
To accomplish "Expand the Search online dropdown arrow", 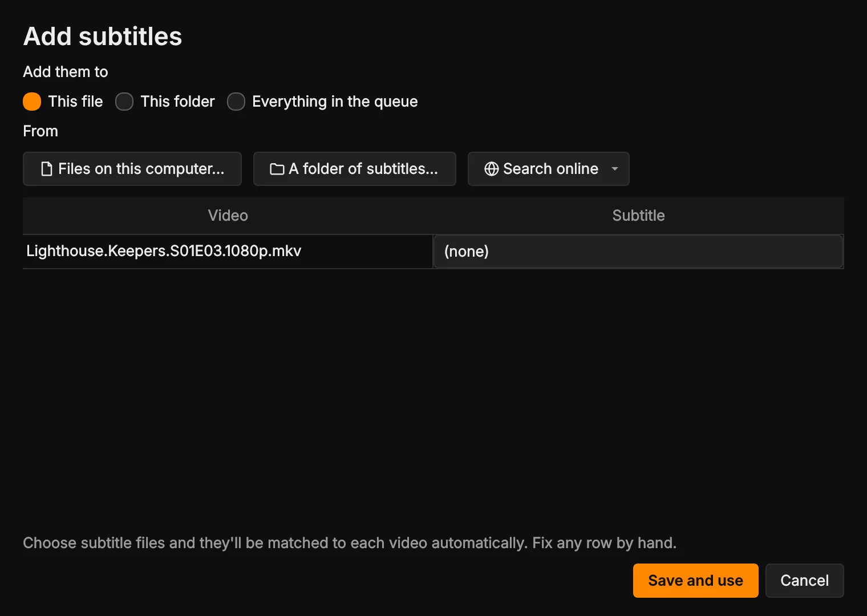I will coord(615,169).
